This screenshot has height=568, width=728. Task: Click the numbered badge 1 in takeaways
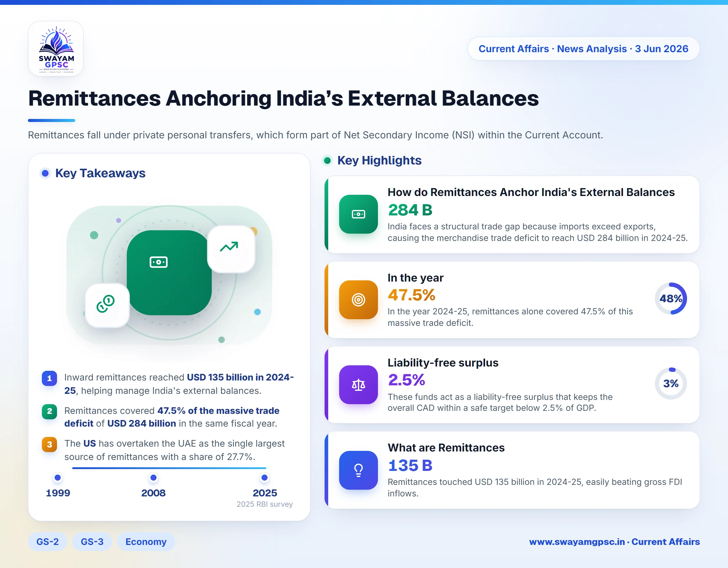(49, 378)
